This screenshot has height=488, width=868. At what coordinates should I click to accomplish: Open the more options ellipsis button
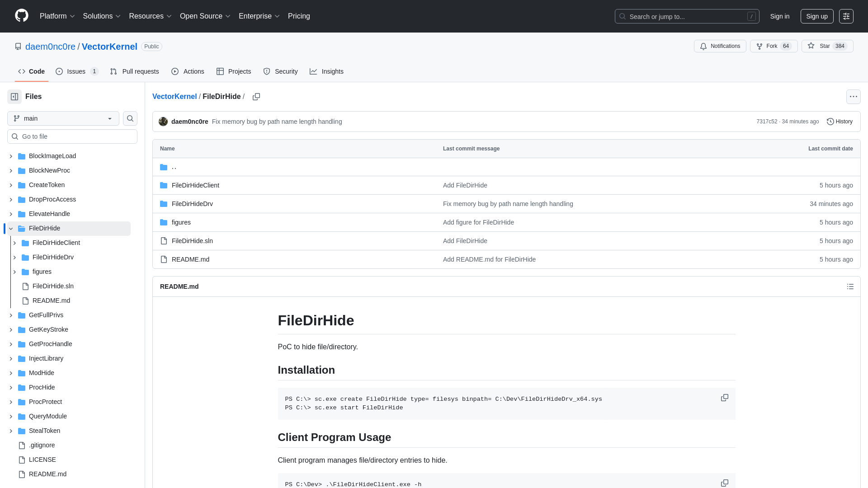(853, 97)
